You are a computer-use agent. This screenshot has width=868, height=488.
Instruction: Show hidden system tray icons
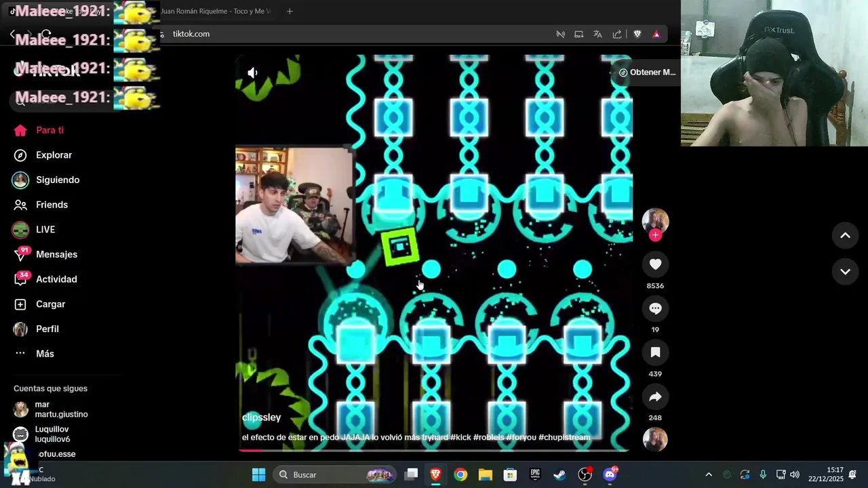click(709, 474)
